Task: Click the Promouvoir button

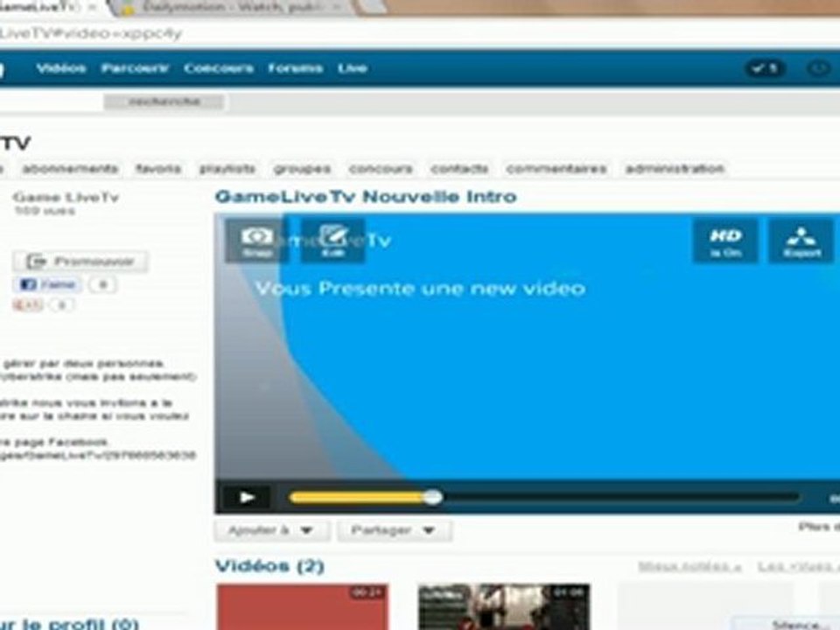Action: click(80, 262)
